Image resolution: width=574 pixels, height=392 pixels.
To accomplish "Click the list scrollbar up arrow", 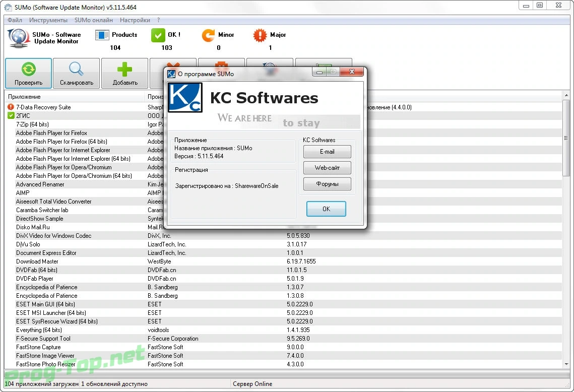I will point(566,95).
